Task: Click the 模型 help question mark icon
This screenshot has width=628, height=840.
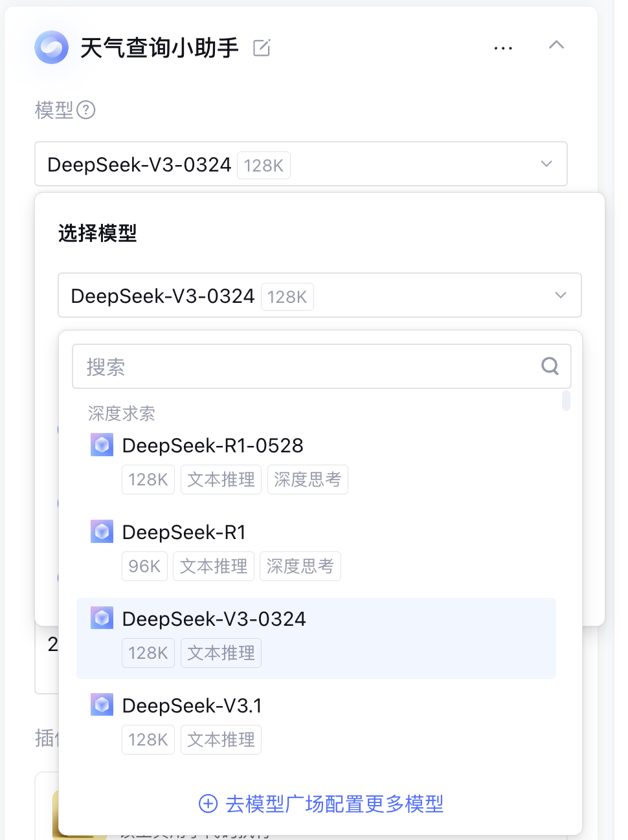Action: click(86, 110)
